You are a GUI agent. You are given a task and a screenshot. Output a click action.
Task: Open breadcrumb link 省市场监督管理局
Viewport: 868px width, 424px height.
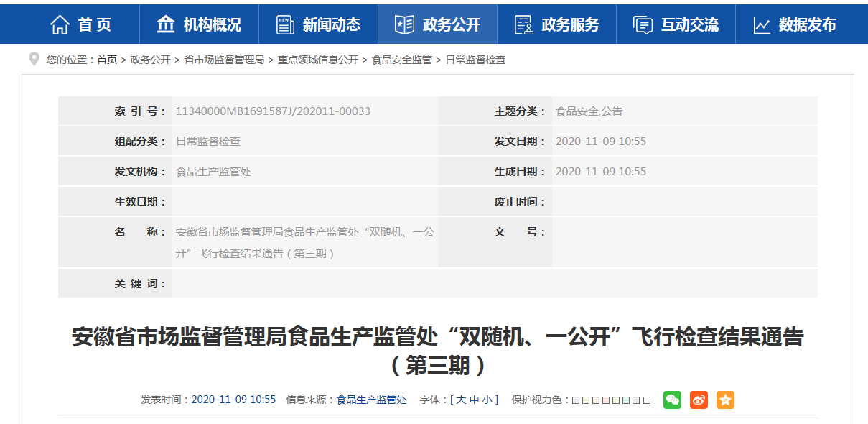[x=224, y=60]
